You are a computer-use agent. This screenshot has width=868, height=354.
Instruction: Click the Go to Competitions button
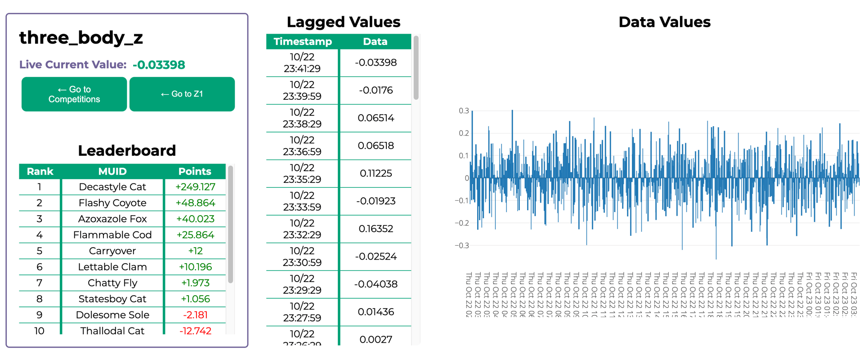click(74, 94)
